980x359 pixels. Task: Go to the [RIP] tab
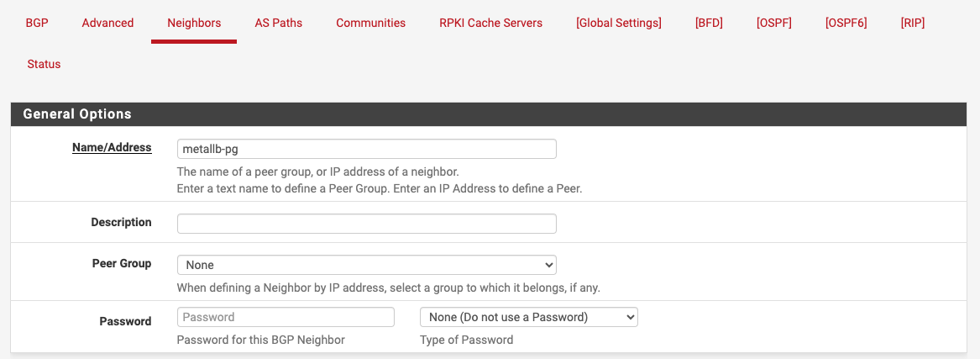click(x=912, y=23)
